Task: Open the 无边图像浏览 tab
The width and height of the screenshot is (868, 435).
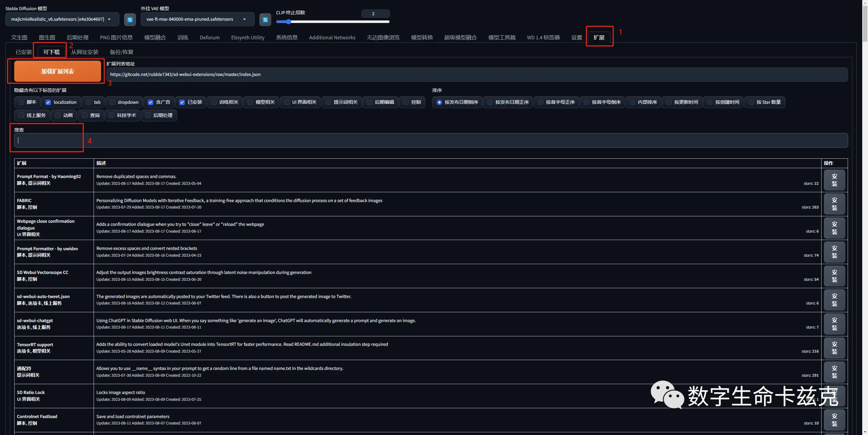Action: click(383, 37)
